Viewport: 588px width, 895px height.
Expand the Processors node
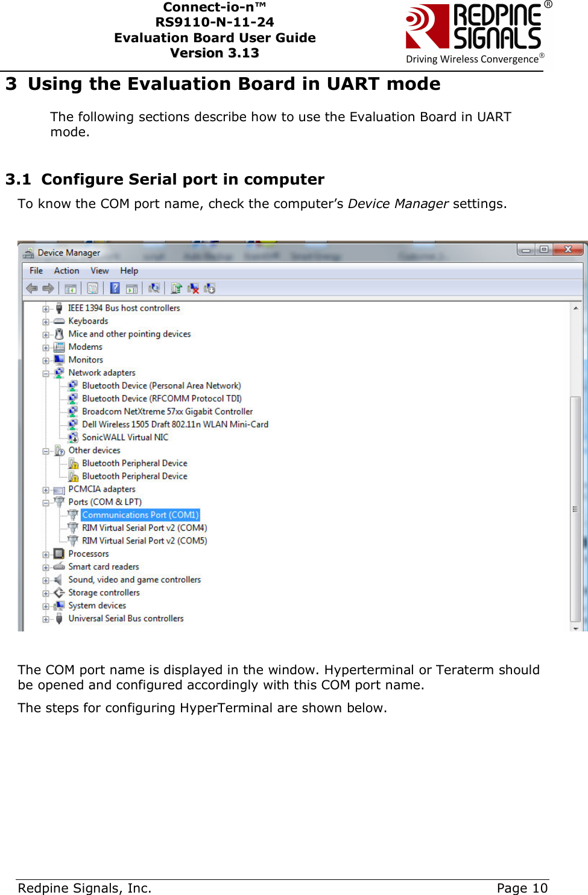point(46,555)
